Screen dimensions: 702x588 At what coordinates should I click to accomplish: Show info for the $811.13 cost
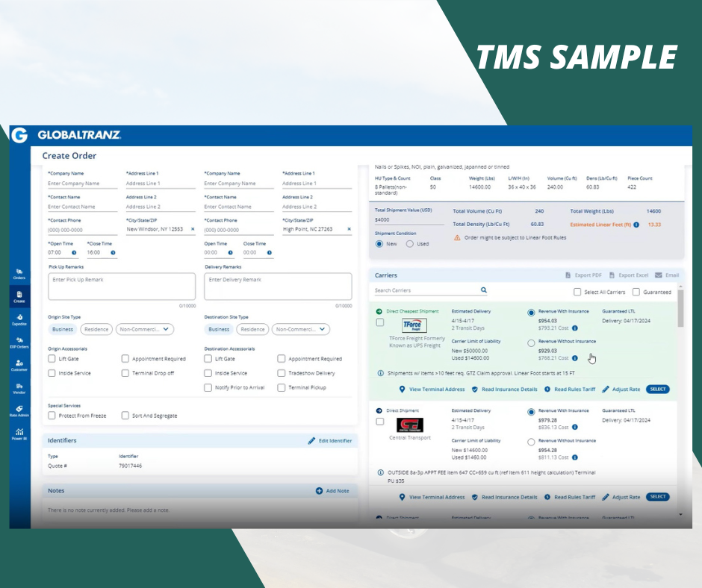click(575, 457)
